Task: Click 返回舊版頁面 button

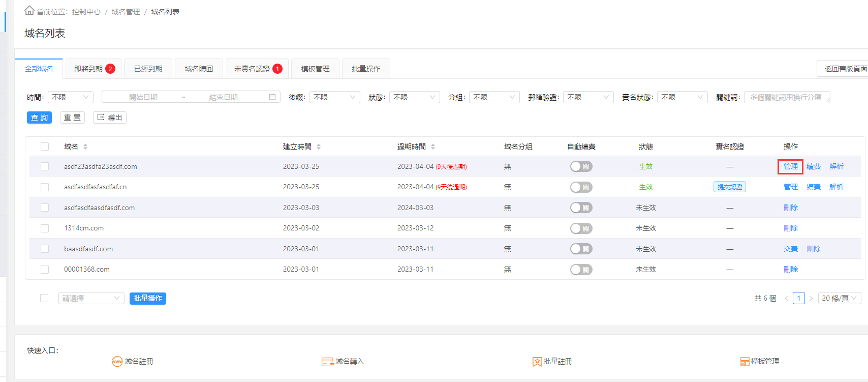Action: pyautogui.click(x=844, y=69)
